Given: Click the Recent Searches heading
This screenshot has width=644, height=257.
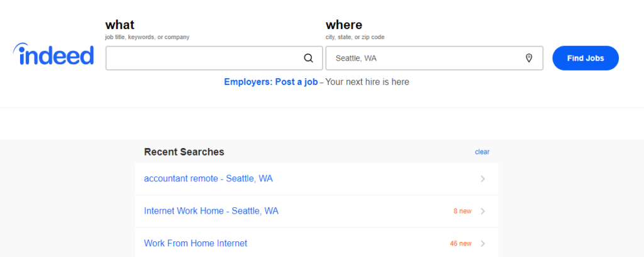Looking at the screenshot, I should pyautogui.click(x=184, y=152).
